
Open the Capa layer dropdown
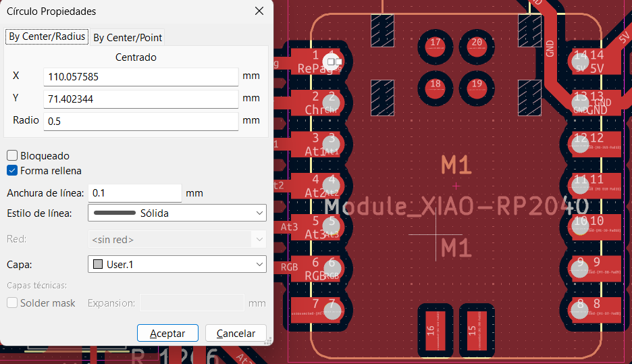(177, 265)
